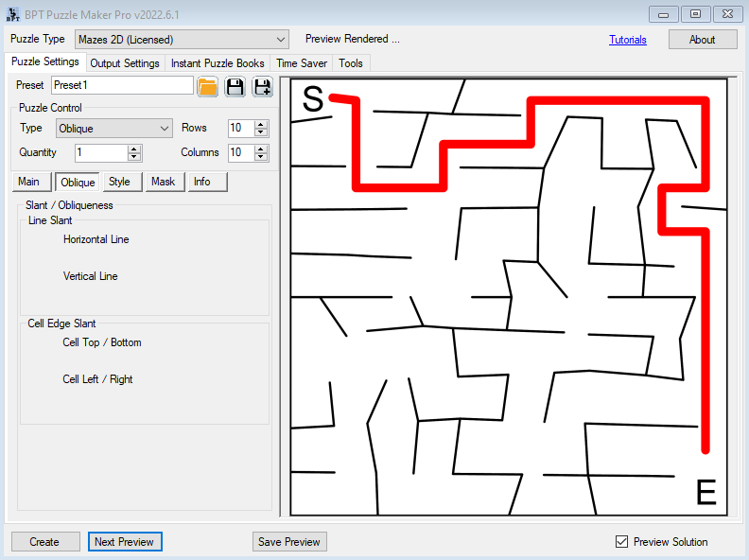Select the Oblique sub-tab
749x560 pixels.
(x=78, y=182)
